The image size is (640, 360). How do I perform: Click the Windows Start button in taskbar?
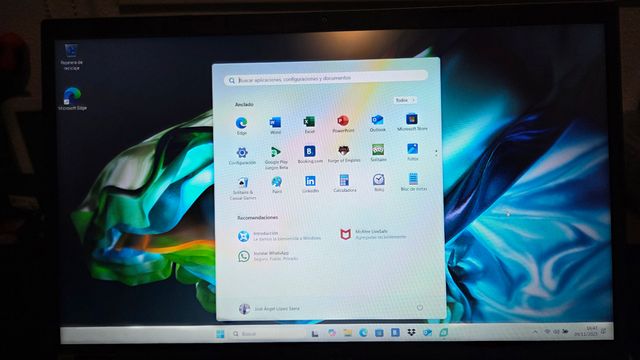tap(220, 334)
